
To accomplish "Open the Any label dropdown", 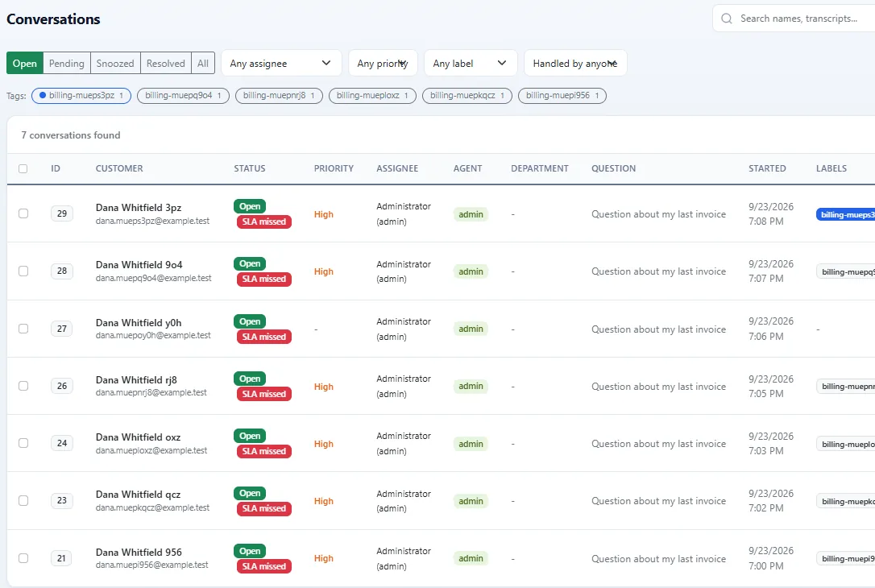I will [471, 63].
